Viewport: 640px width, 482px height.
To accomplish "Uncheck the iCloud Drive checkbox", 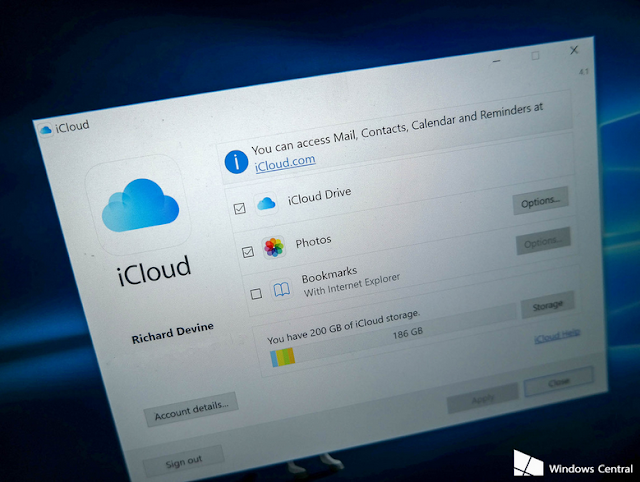I will click(240, 209).
